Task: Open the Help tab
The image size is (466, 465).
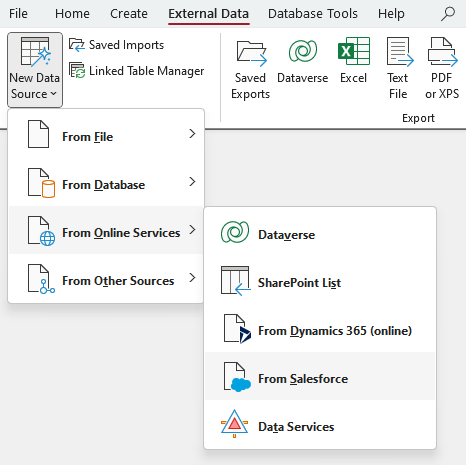Action: (391, 14)
